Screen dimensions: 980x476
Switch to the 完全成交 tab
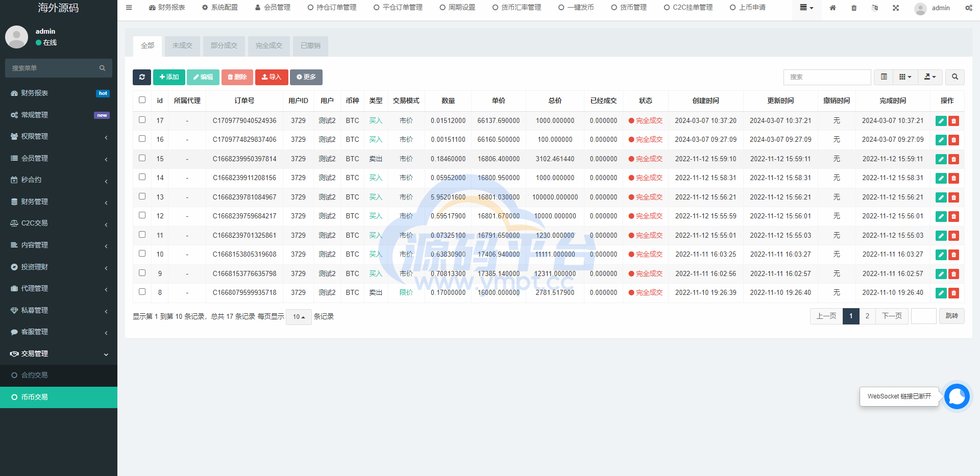point(269,46)
